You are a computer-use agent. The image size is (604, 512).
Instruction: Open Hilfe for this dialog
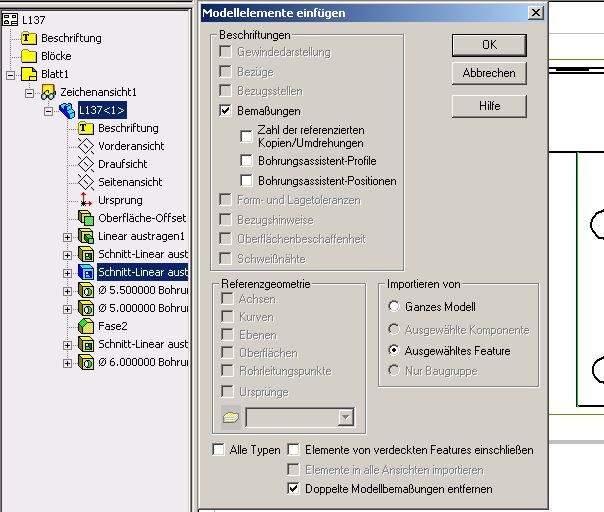tap(489, 106)
